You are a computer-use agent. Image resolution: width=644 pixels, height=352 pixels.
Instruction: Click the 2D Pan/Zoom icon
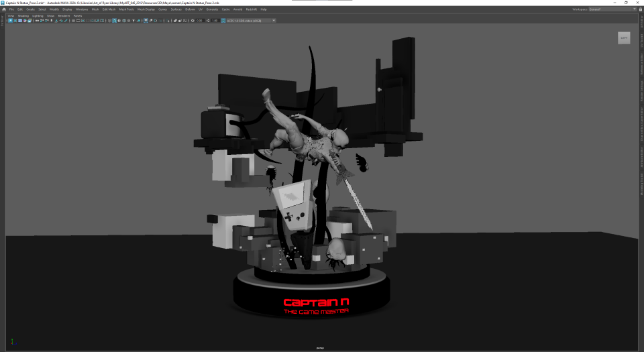[x=61, y=20]
